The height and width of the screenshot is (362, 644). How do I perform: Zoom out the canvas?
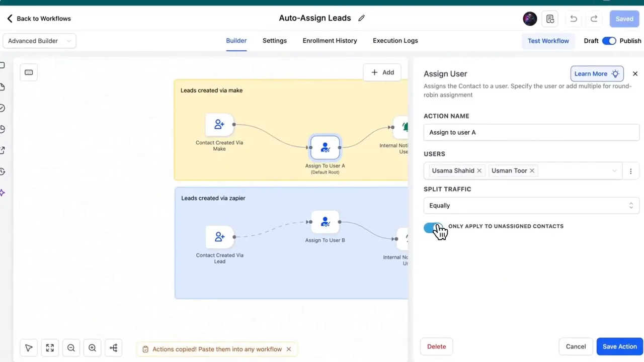coord(71,348)
